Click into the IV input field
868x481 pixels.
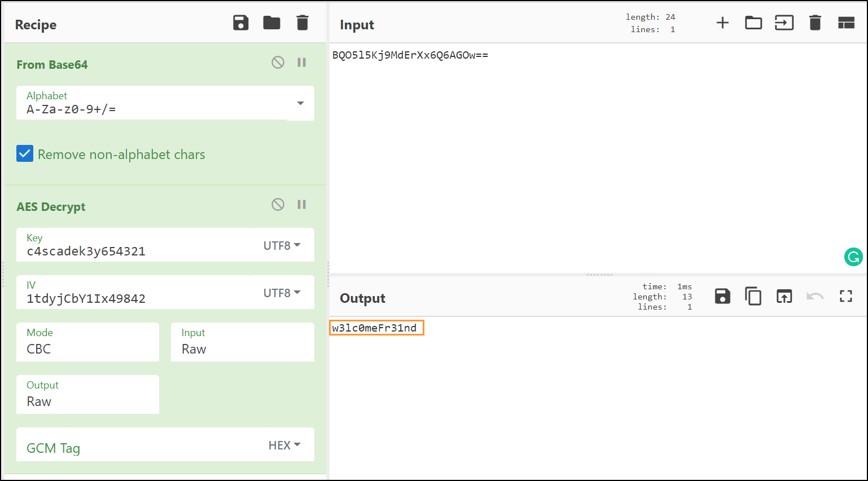pyautogui.click(x=133, y=292)
